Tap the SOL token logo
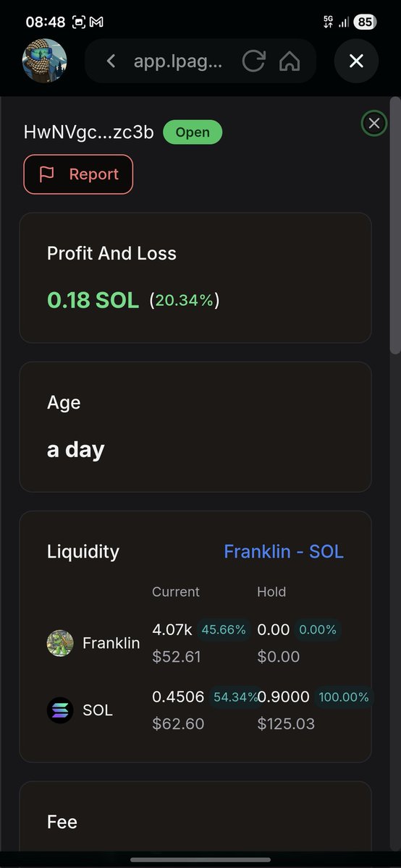Viewport: 401px width, 868px height. (60, 710)
